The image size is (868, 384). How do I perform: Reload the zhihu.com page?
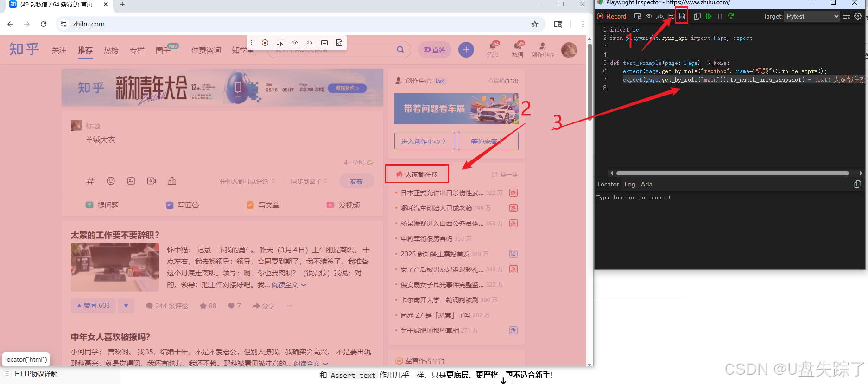[x=44, y=24]
